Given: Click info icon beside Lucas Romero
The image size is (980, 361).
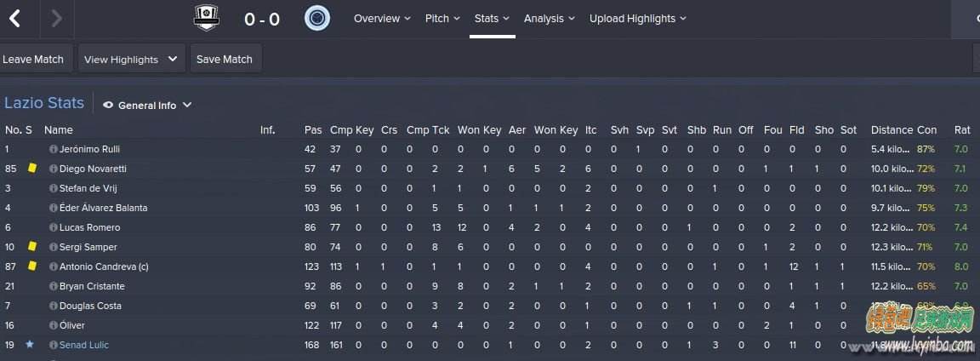Looking at the screenshot, I should (53, 227).
